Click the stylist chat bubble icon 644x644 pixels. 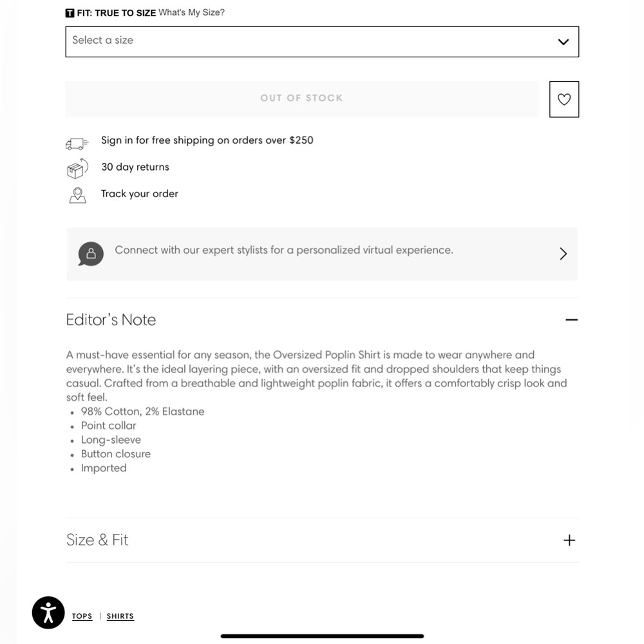coord(91,254)
